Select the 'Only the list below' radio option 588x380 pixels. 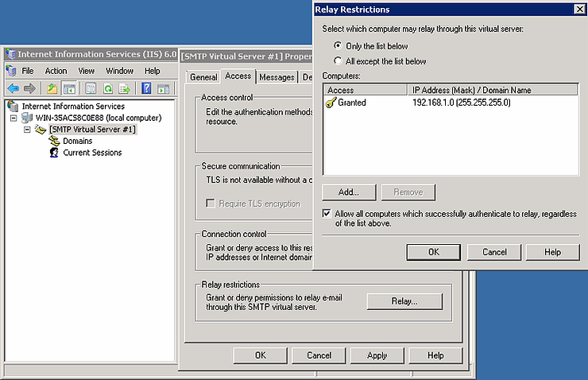pos(338,46)
